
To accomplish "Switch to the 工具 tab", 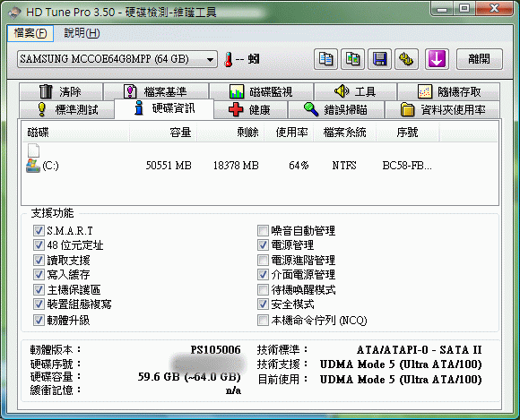I will (x=355, y=91).
